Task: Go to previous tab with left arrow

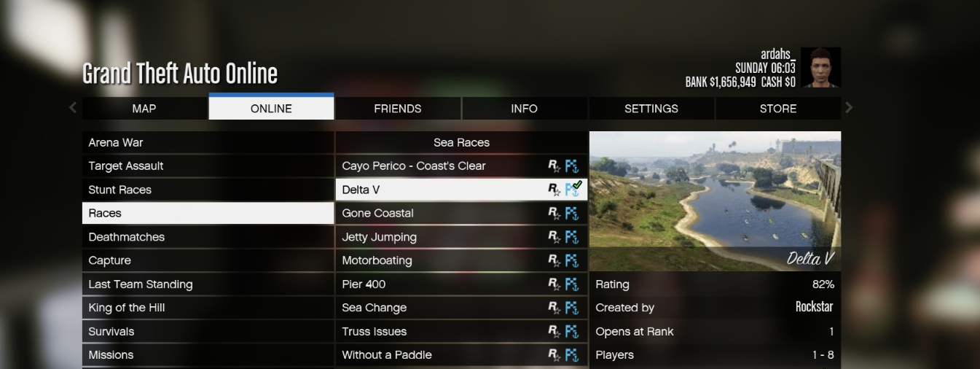Action: [73, 108]
